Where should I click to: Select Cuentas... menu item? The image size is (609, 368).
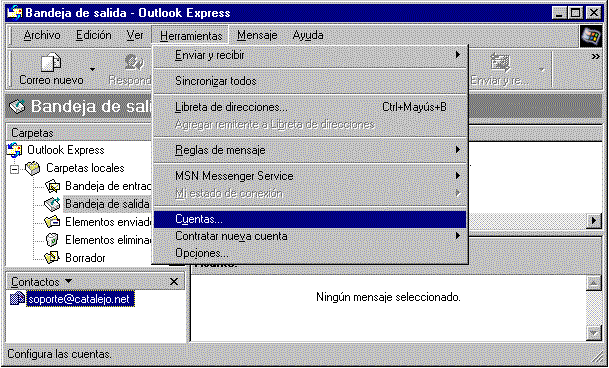pyautogui.click(x=310, y=220)
